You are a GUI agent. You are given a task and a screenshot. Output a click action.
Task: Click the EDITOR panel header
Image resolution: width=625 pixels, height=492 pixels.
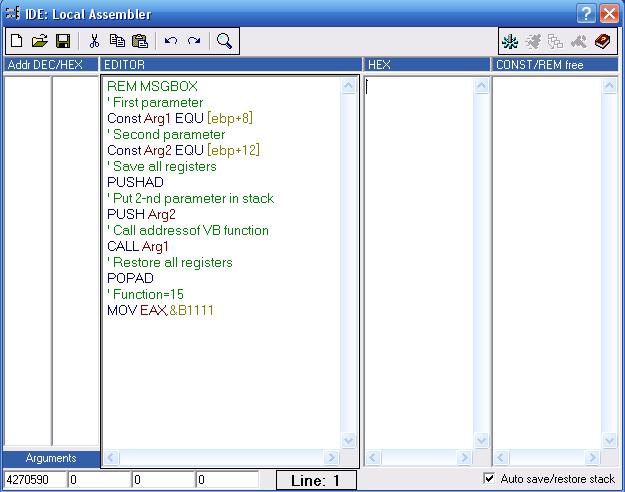click(230, 65)
